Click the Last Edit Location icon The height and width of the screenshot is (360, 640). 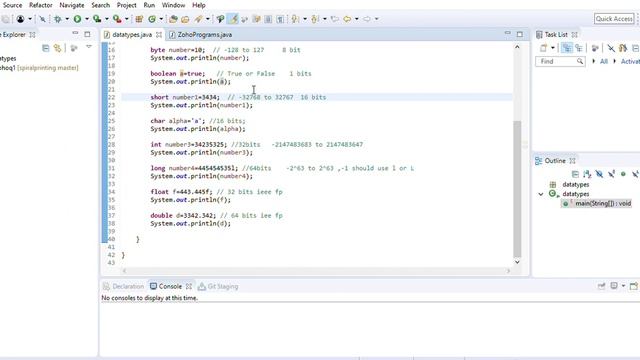pyautogui.click(x=335, y=19)
